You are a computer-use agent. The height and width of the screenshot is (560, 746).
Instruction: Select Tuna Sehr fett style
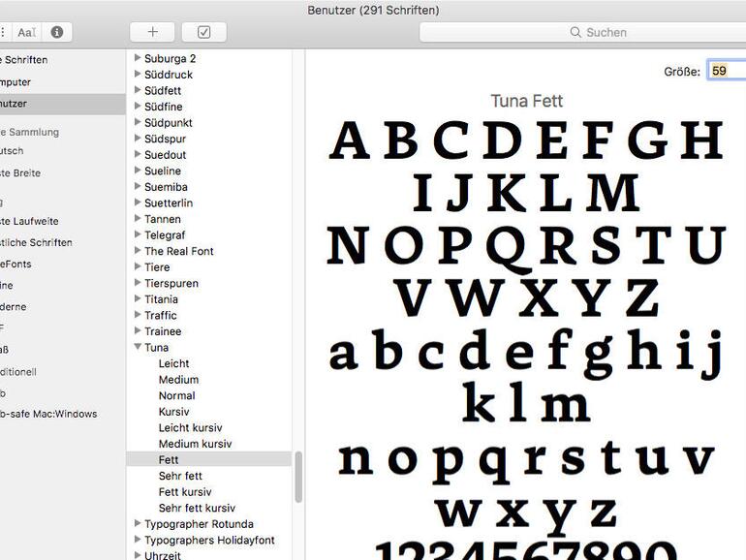tap(180, 476)
